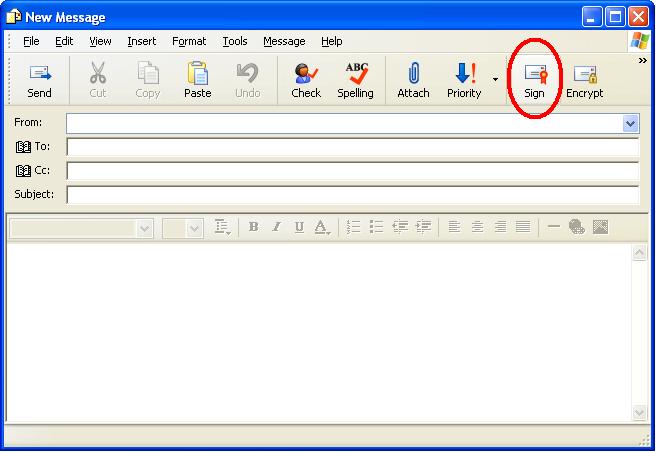Open the Format menu

[x=189, y=41]
